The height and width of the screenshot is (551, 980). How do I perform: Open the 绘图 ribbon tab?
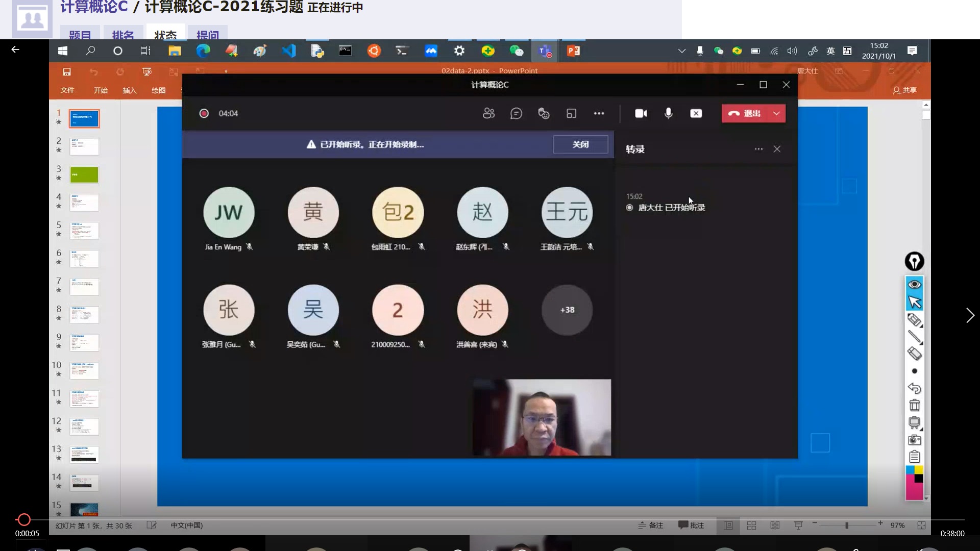coord(159,90)
